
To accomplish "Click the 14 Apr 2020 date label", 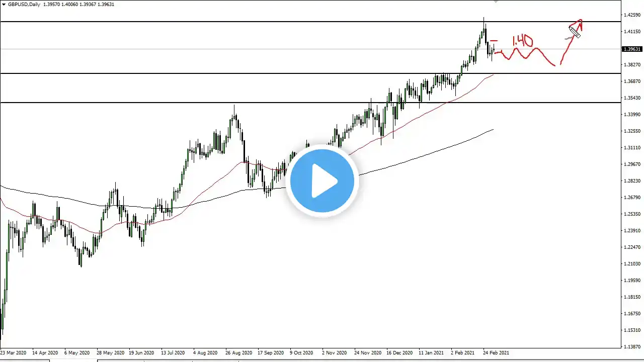I will click(46, 353).
